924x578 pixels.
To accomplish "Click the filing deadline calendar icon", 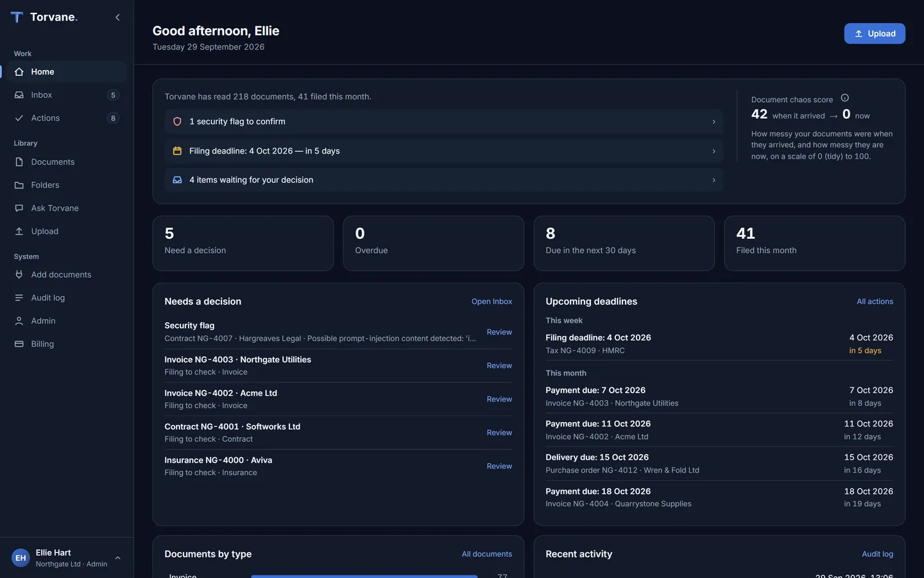I will 178,151.
